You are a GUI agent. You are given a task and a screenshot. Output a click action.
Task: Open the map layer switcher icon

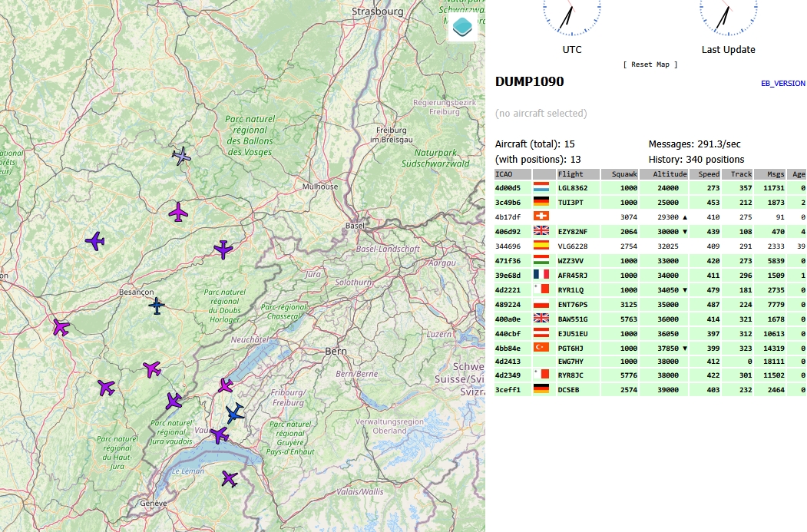pos(462,27)
